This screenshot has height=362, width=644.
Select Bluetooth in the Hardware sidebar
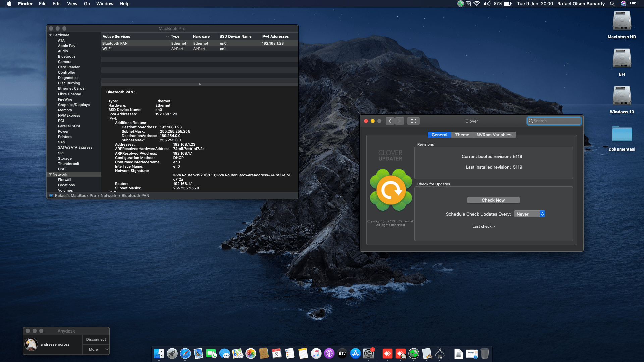(x=66, y=56)
